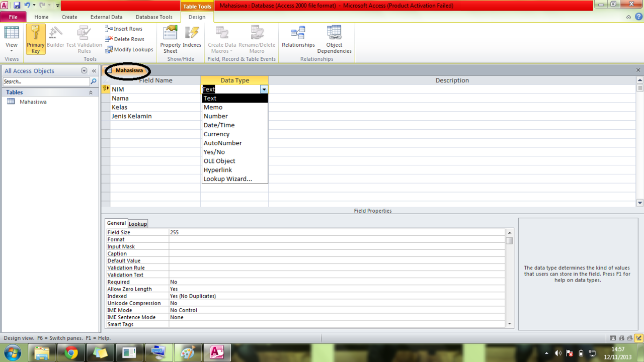Open Paint from the taskbar
Viewport: 644px width, 362px height.
tap(188, 352)
